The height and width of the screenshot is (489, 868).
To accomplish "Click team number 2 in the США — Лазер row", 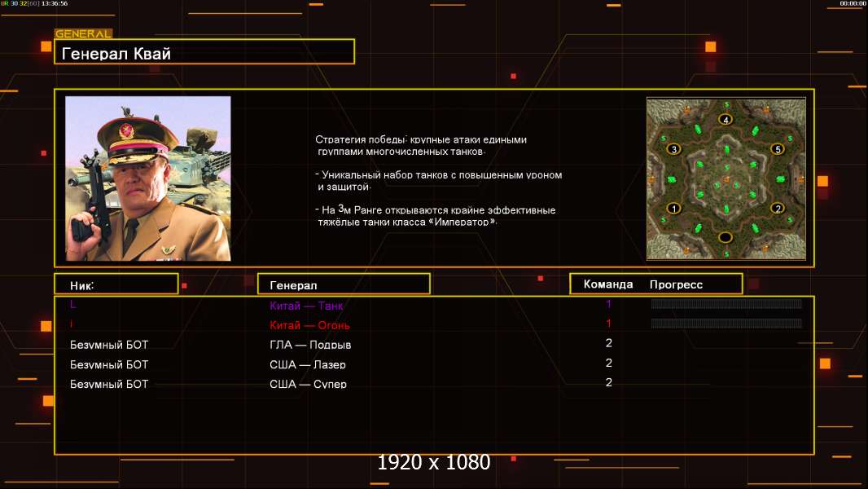I will coord(608,363).
